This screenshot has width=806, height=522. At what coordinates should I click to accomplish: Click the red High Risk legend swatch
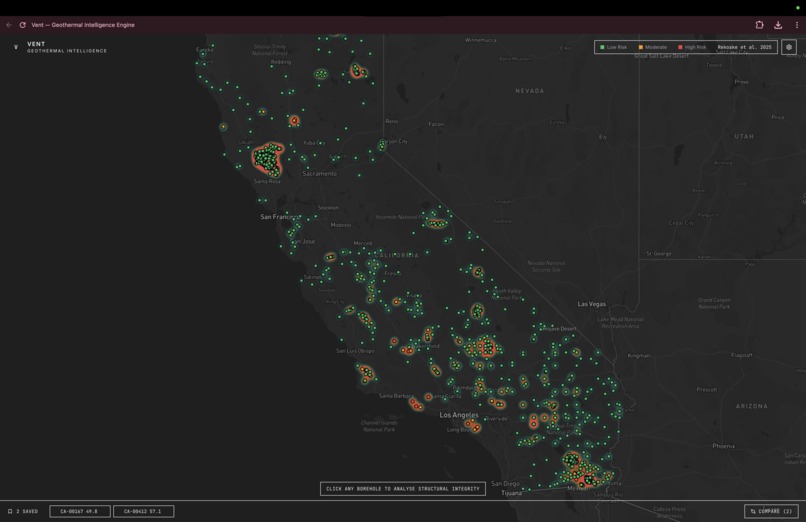pos(680,47)
